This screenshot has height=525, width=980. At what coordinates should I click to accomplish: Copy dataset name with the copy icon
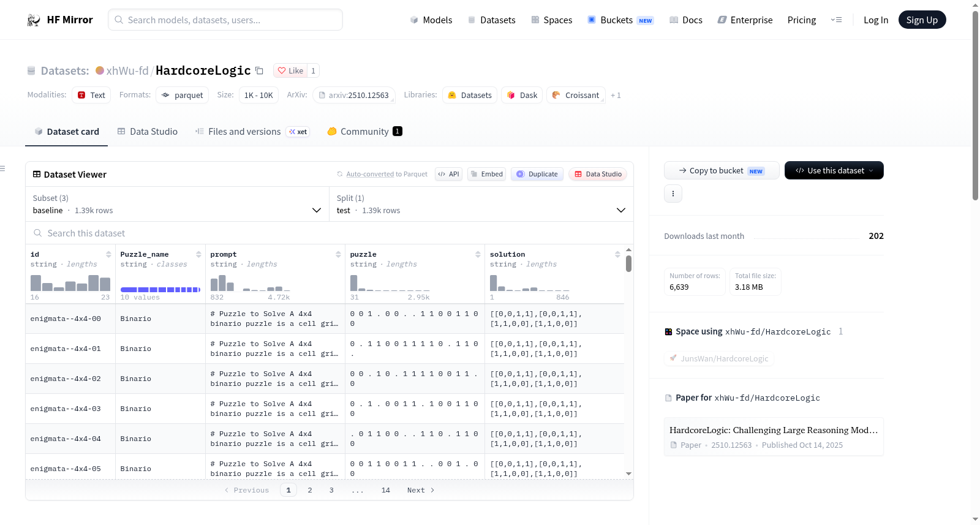pos(259,70)
